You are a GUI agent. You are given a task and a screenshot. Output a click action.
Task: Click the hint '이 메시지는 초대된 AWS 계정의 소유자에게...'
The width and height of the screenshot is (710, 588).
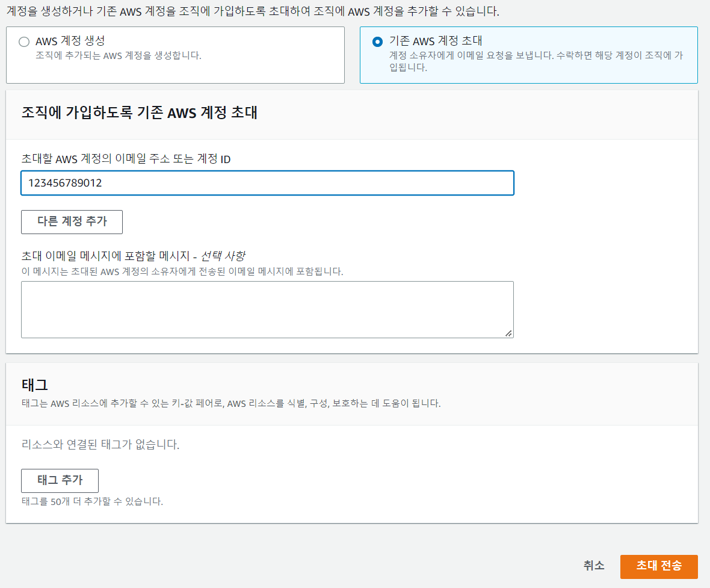[x=182, y=271]
